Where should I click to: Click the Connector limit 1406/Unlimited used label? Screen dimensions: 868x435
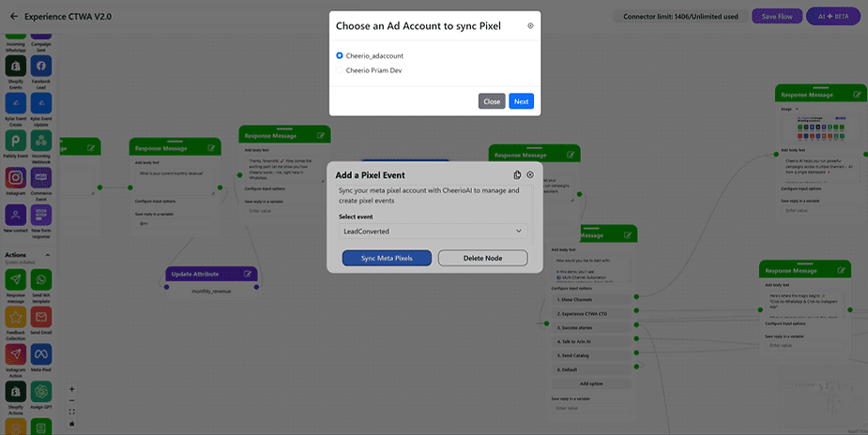(x=680, y=17)
